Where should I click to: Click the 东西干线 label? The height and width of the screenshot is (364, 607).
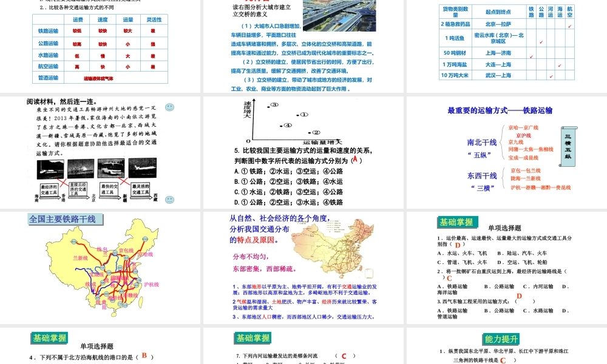482,175
